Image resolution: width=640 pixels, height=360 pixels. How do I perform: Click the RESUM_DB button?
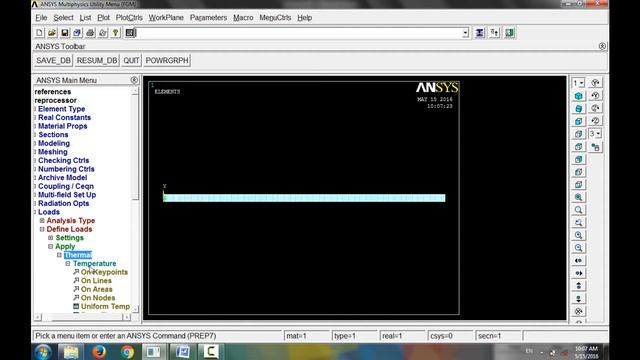97,60
